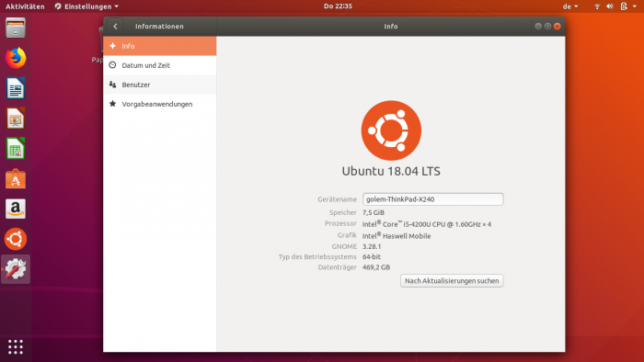Select Vorgabeanwendungen in the sidebar
Viewport: 644px width, 362px height.
click(x=160, y=104)
